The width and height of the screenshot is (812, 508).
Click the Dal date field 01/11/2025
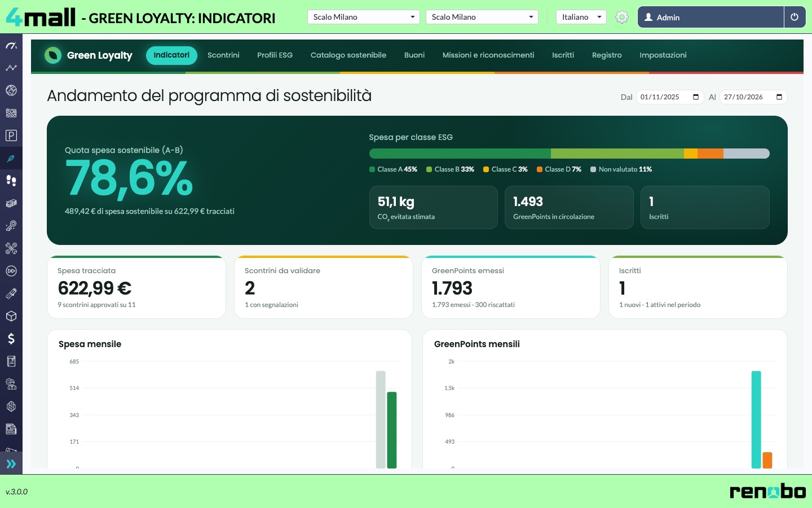click(670, 97)
